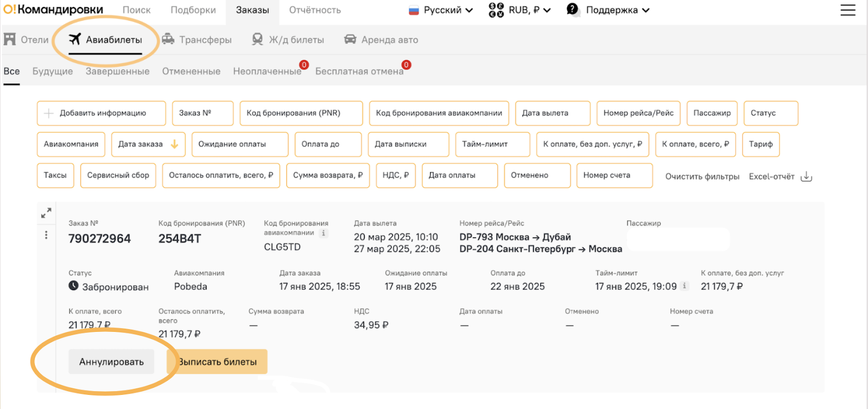Click the Сервисный сбор filter chip

pyautogui.click(x=118, y=175)
